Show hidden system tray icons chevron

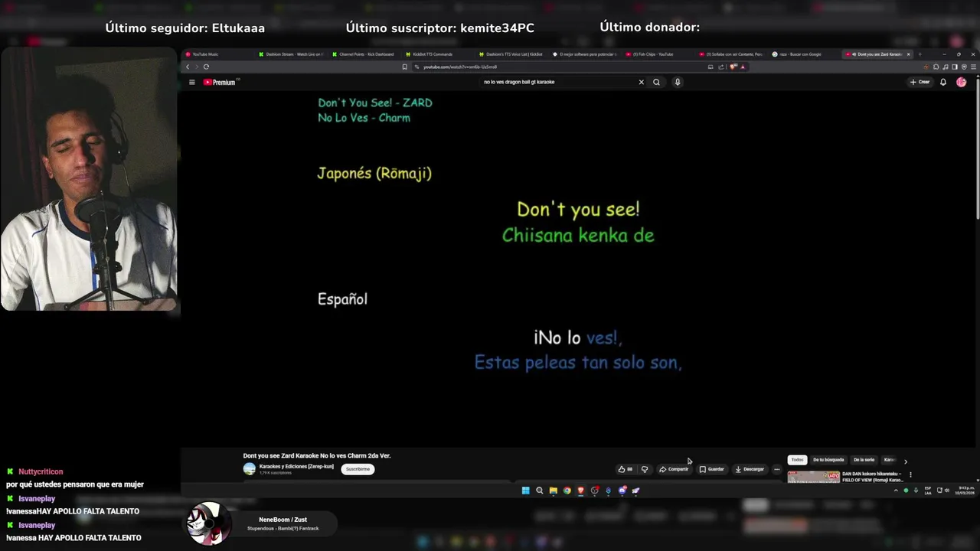(896, 491)
